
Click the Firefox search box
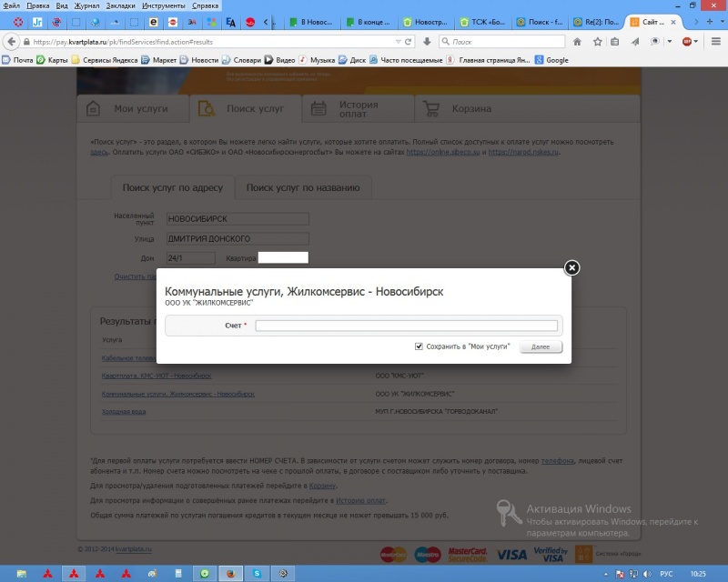click(502, 42)
